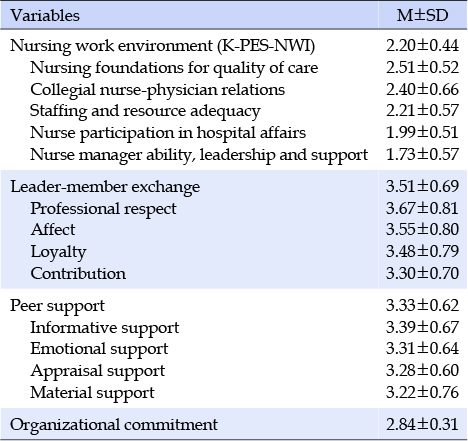
Task: Click Organizational commitment value 2.84±0.31
Action: pos(422,425)
